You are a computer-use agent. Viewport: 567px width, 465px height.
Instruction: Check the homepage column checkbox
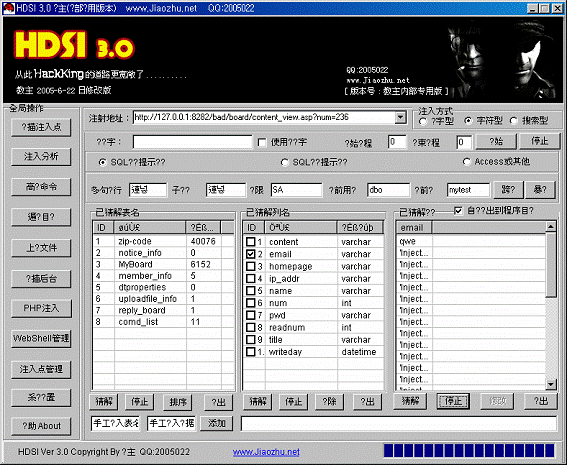point(251,266)
